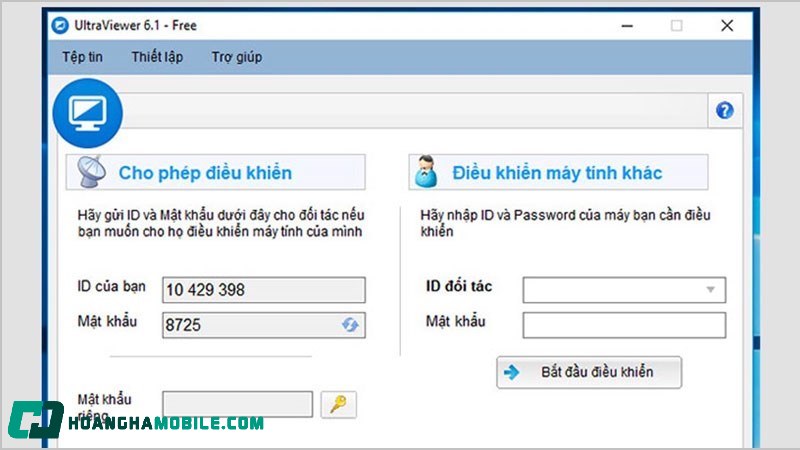
Task: Open the blue help question mark
Action: click(725, 111)
